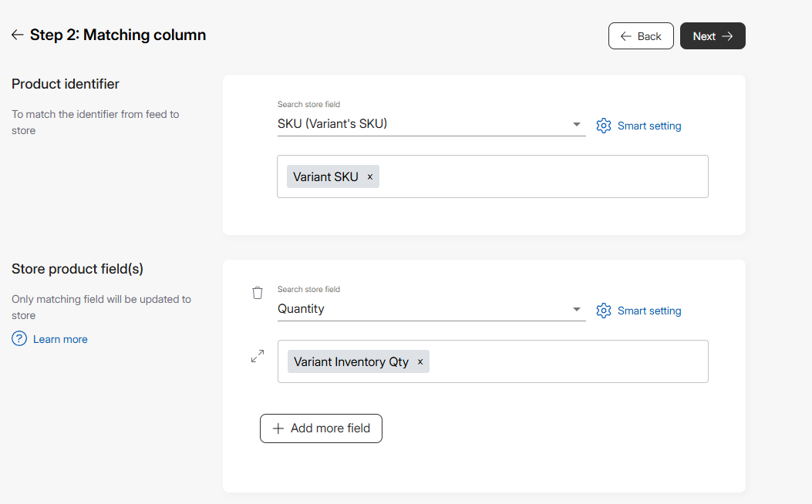
Task: Go back with the Back button
Action: pyautogui.click(x=641, y=36)
